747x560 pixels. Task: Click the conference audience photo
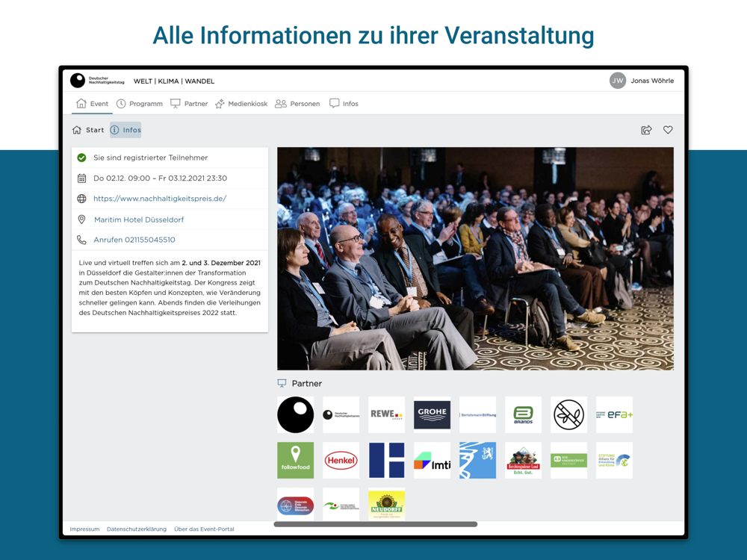coord(475,258)
